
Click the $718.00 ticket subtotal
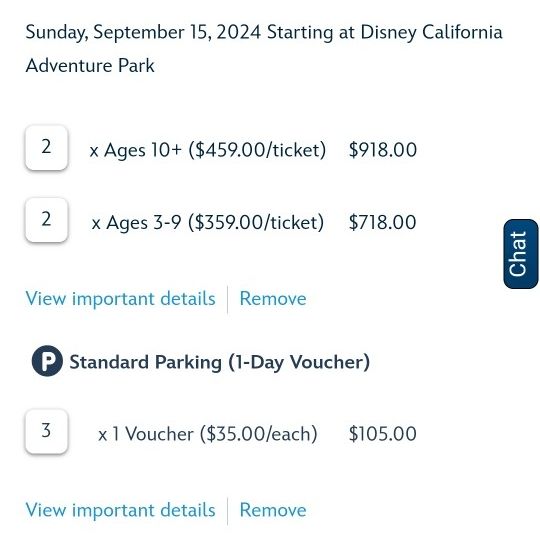pyautogui.click(x=383, y=222)
